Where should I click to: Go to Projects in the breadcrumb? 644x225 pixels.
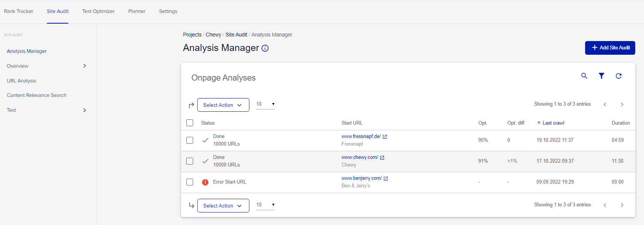click(x=192, y=35)
